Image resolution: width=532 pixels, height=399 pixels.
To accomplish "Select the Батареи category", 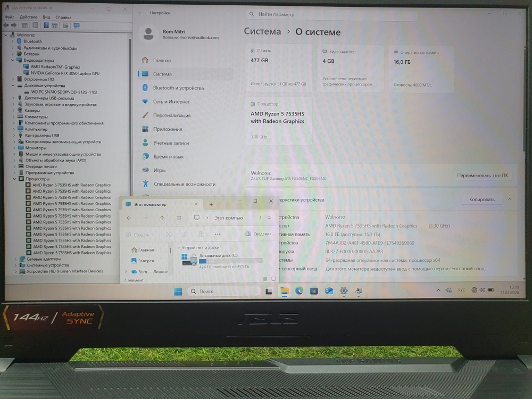I will [31, 54].
